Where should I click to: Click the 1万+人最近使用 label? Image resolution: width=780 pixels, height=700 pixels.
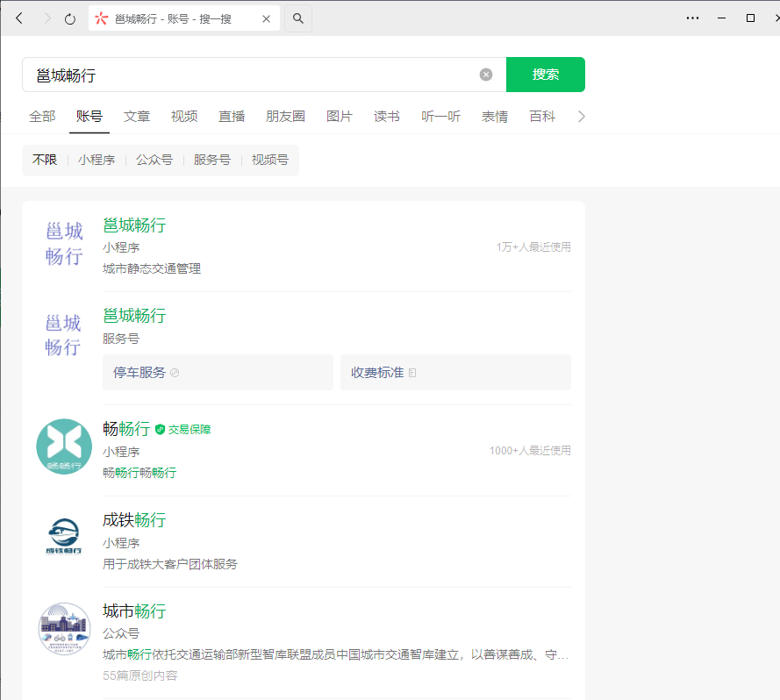click(x=533, y=246)
